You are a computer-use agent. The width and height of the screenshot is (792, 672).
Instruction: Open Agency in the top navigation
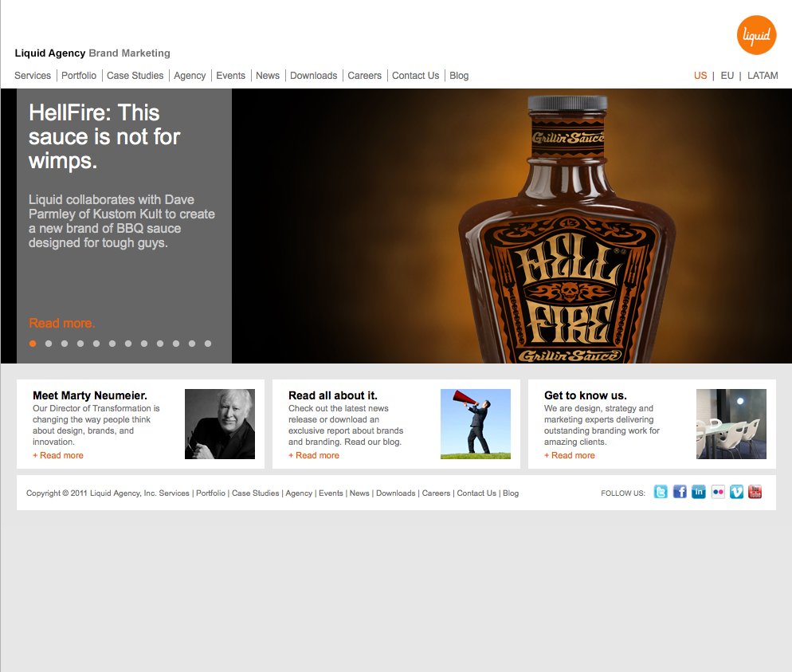tap(190, 75)
